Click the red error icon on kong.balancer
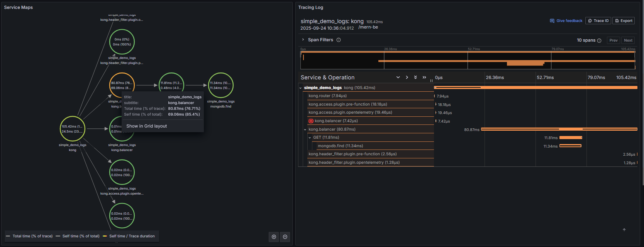 coord(311,121)
